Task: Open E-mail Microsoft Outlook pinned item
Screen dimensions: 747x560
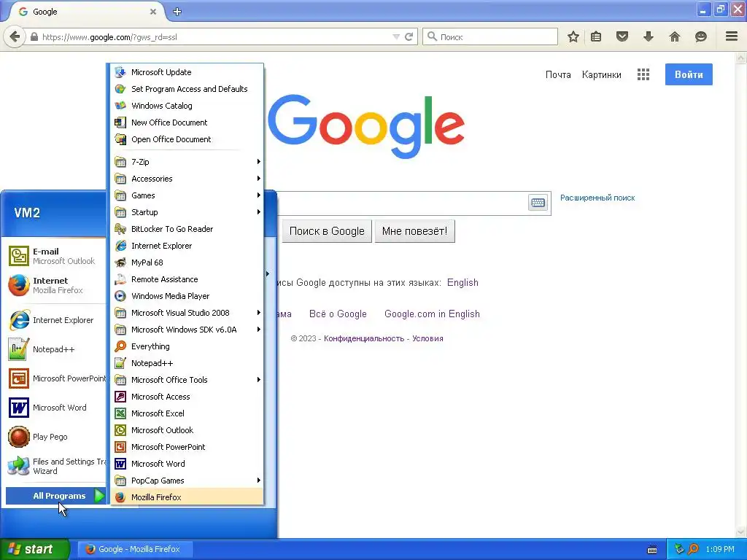Action: 55,256
